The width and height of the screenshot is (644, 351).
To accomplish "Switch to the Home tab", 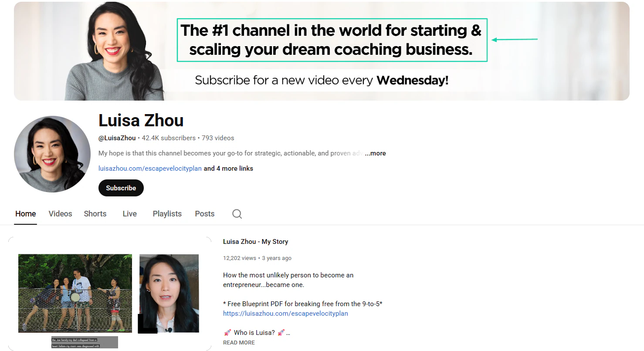I will pos(26,214).
